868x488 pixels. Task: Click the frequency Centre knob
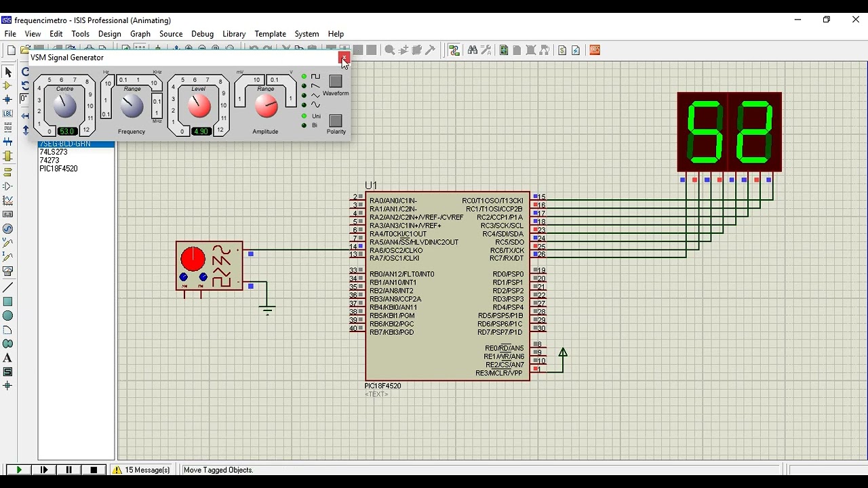pyautogui.click(x=65, y=106)
